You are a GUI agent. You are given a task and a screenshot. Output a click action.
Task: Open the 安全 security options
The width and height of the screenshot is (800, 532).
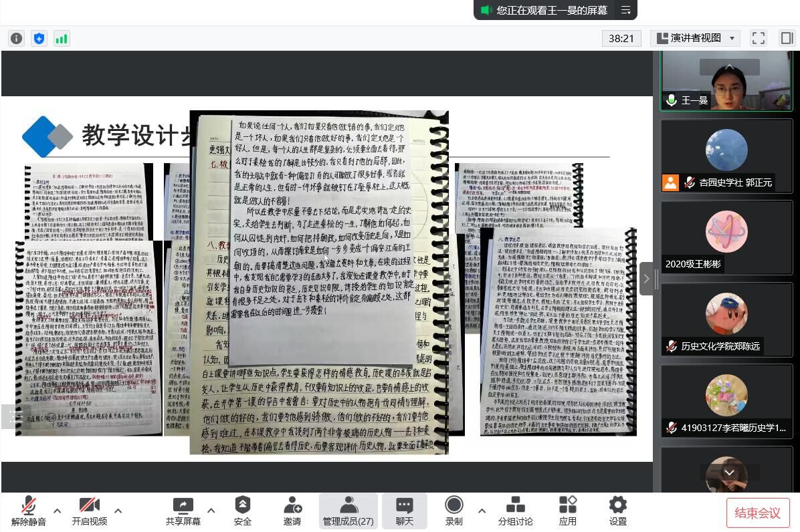[242, 511]
